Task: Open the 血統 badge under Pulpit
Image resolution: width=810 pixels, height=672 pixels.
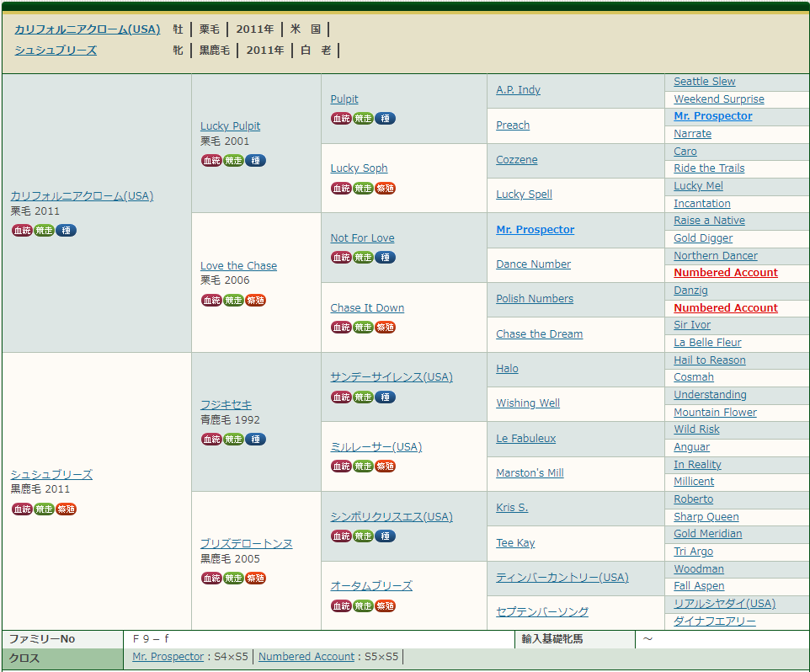Action: [x=341, y=118]
